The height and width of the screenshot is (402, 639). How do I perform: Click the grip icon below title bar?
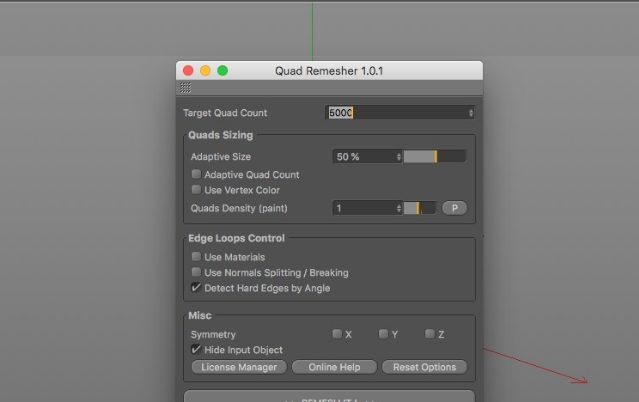tap(186, 88)
